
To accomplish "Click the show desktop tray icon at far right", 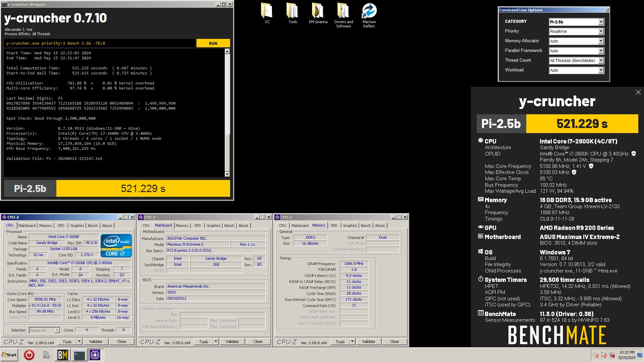I will (640, 355).
